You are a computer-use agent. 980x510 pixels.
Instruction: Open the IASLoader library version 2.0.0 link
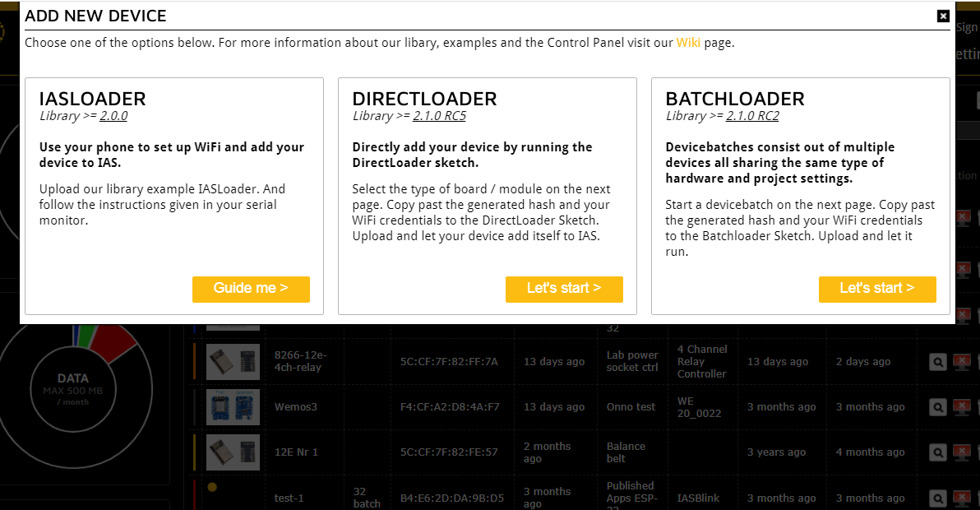tap(113, 116)
